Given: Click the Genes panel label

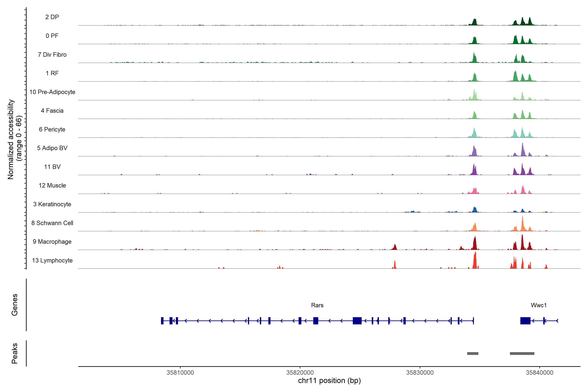Looking at the screenshot, I should pos(15,305).
